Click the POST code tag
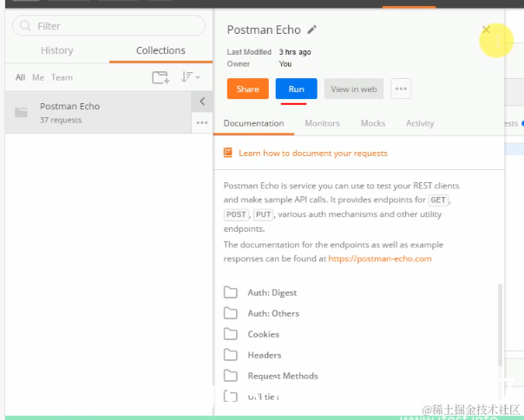Image resolution: width=524 pixels, height=420 pixels. [236, 214]
